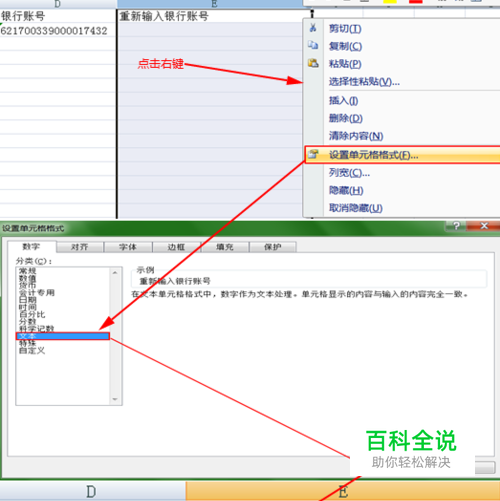Open 列宽(C)... from the context menu
Image resolution: width=500 pixels, height=501 pixels.
tap(349, 173)
